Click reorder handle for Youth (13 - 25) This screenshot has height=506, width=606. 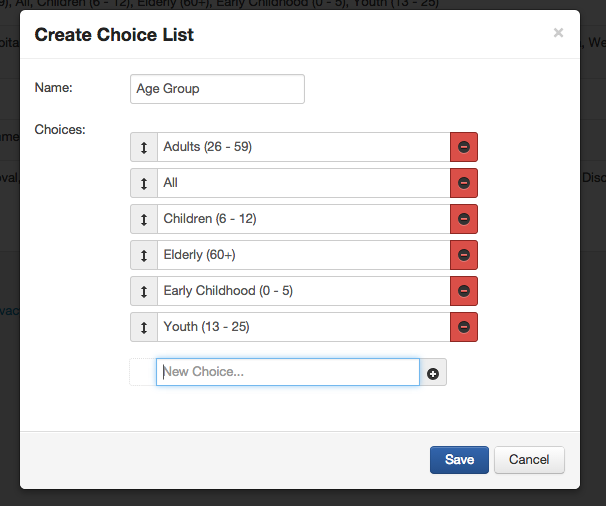[x=144, y=327]
